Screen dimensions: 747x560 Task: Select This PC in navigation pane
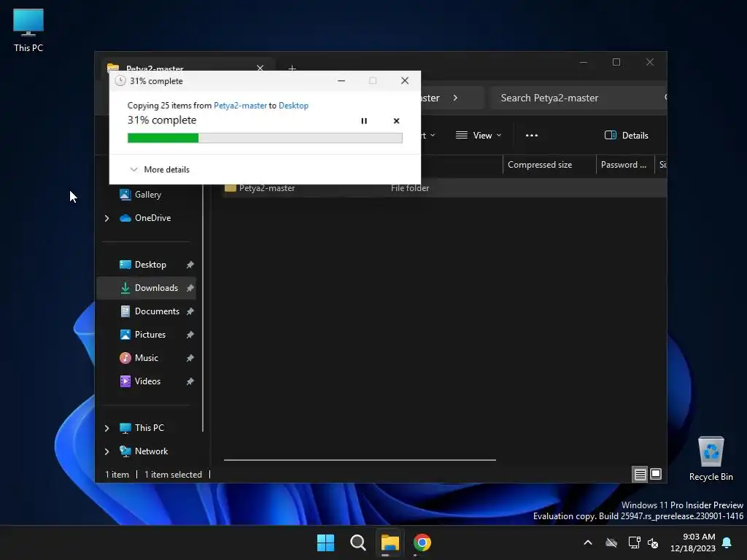coord(149,428)
